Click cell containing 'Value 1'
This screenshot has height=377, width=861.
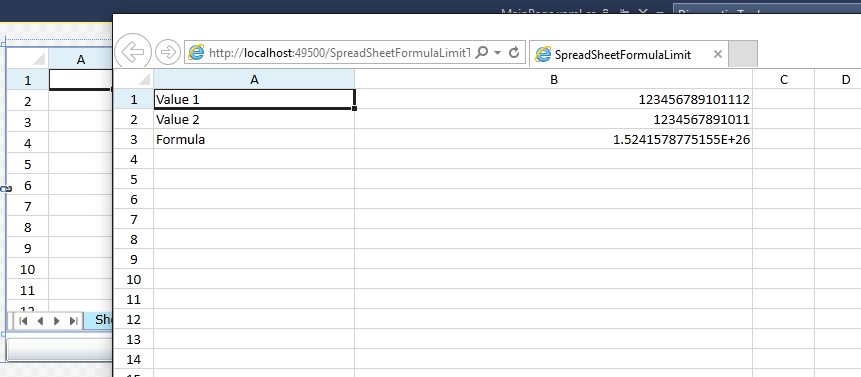(254, 99)
